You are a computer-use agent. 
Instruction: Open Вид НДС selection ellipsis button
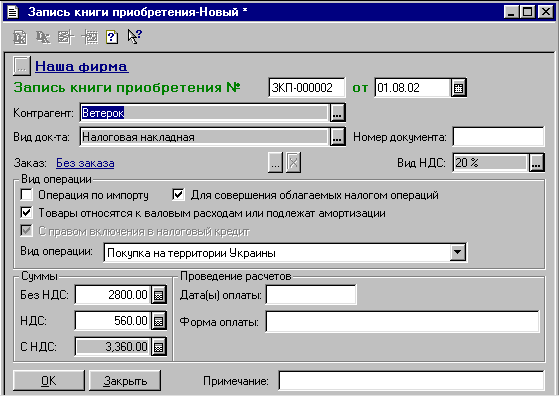click(537, 163)
